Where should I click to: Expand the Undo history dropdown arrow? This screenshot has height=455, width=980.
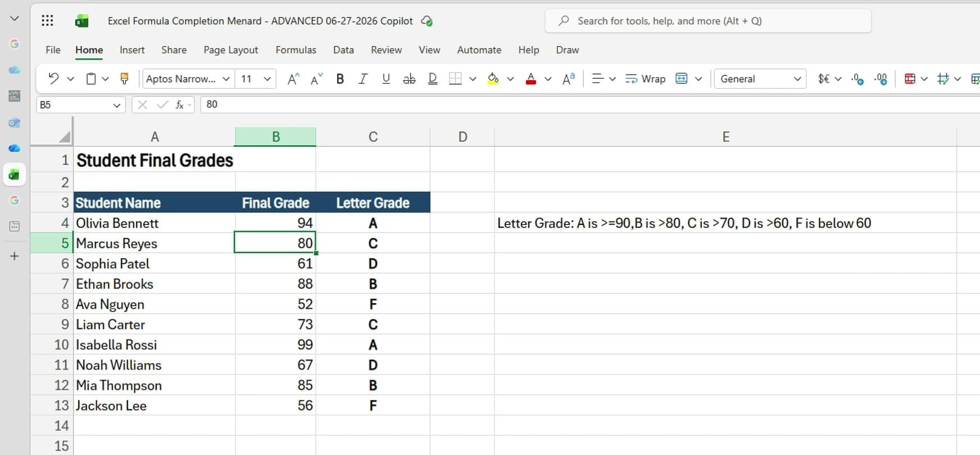pyautogui.click(x=70, y=79)
